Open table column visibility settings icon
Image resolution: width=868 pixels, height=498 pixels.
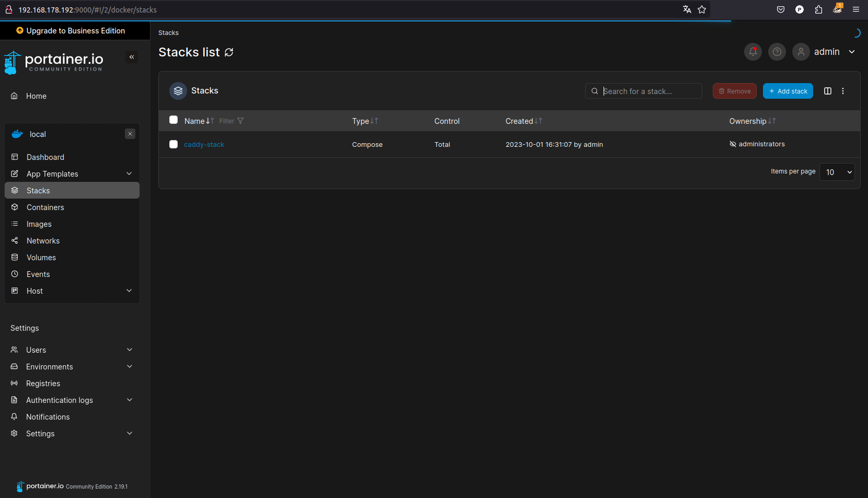pos(827,91)
